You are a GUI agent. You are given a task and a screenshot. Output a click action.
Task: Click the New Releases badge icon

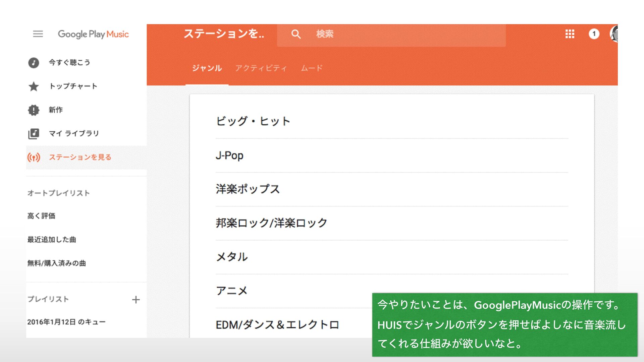34,110
